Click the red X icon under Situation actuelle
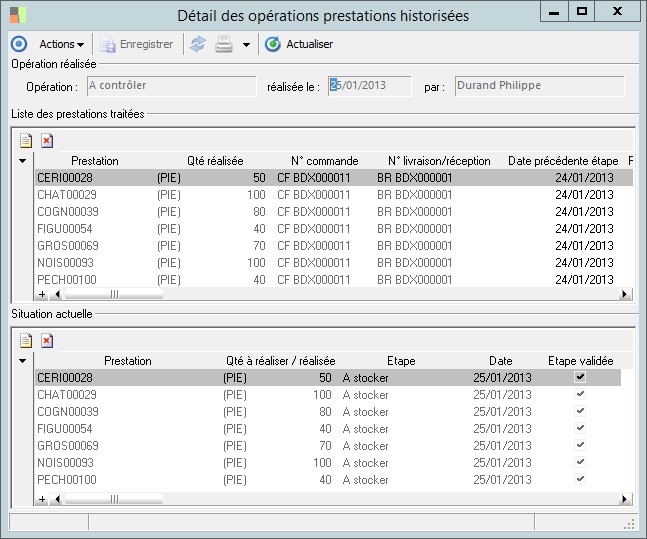The height and width of the screenshot is (539, 647). (x=47, y=341)
